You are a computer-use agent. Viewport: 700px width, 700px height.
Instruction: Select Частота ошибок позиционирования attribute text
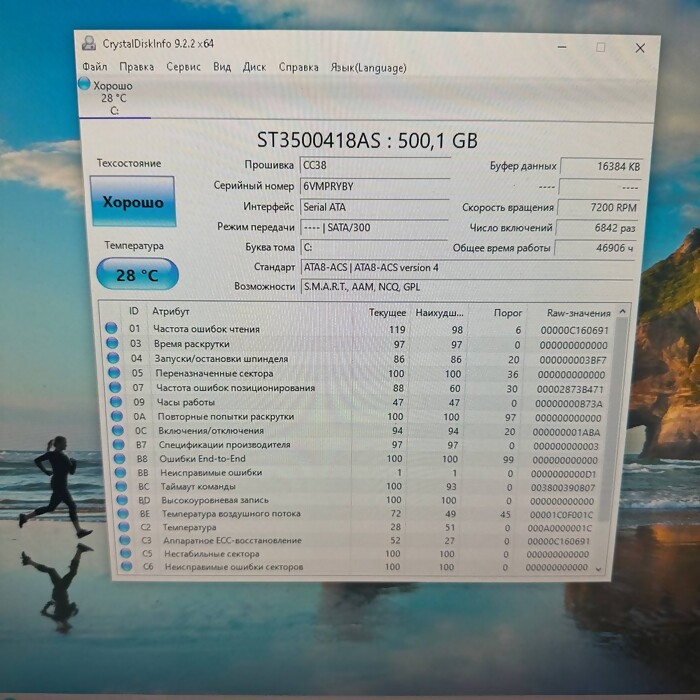tap(236, 388)
